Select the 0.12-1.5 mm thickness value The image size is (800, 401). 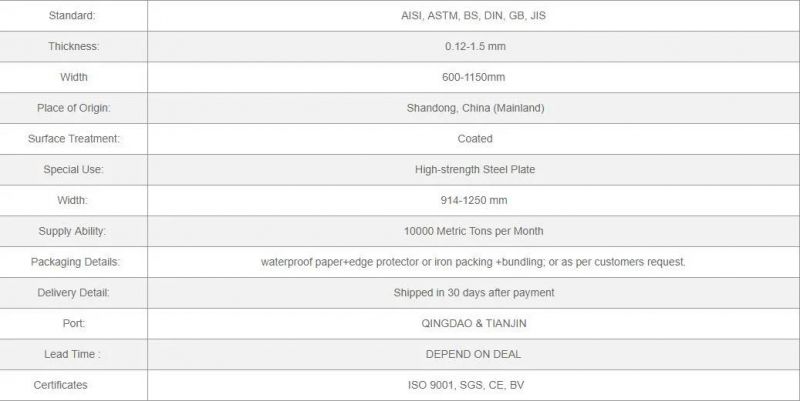475,46
